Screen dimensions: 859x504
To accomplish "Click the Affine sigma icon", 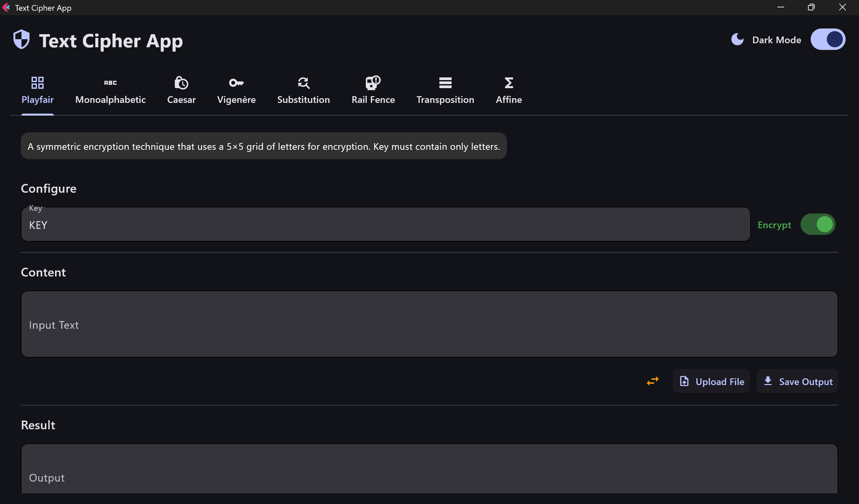I will [x=509, y=82].
